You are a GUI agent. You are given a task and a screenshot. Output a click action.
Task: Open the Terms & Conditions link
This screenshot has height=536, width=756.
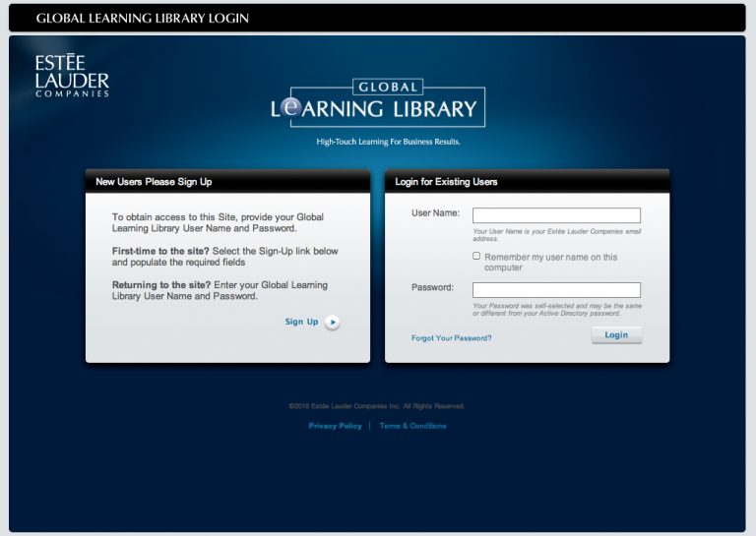pyautogui.click(x=412, y=426)
